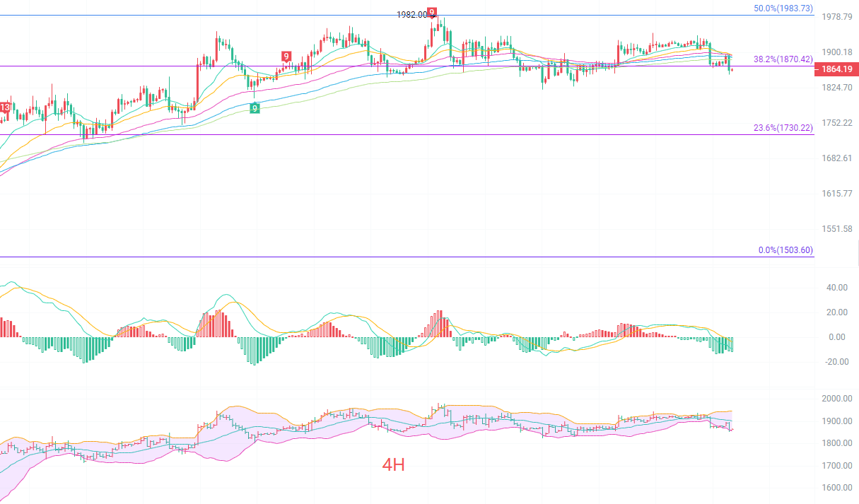859x504 pixels.
Task: Click the 1978.79 price axis tick
Action: click(x=836, y=16)
